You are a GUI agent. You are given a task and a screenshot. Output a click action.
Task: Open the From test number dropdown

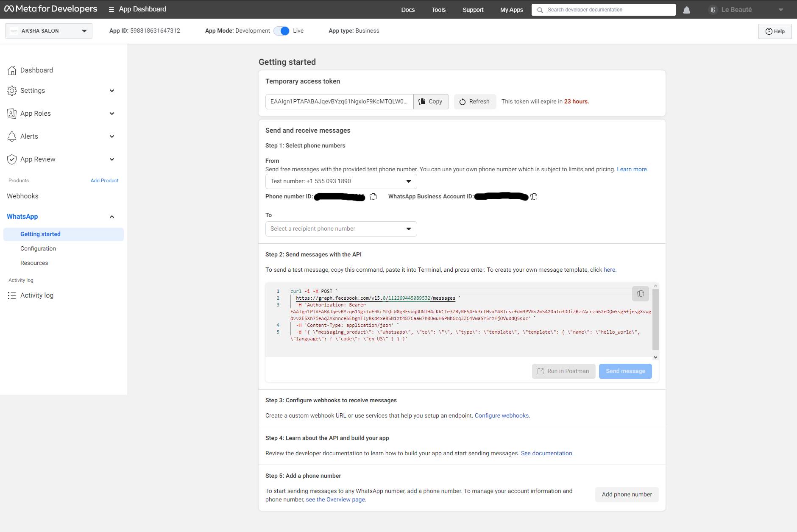click(341, 181)
